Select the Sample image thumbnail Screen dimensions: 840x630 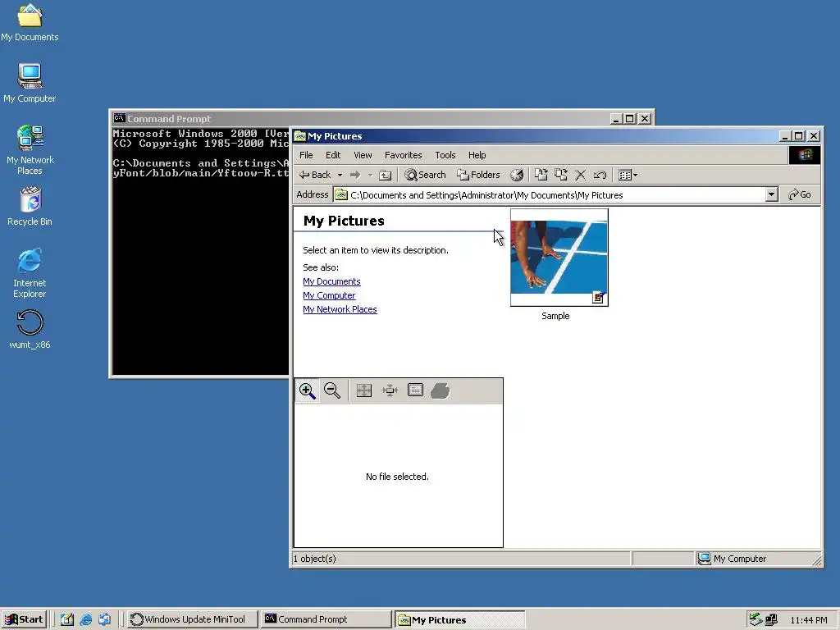tap(559, 258)
